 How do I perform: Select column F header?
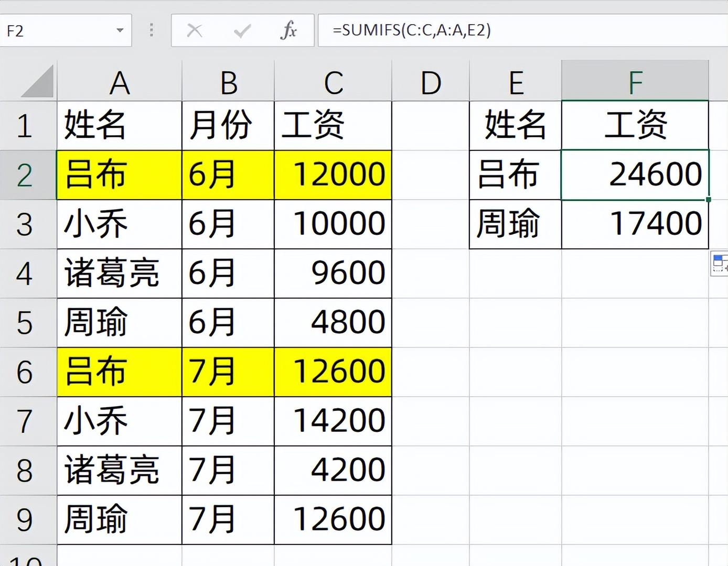tap(635, 81)
